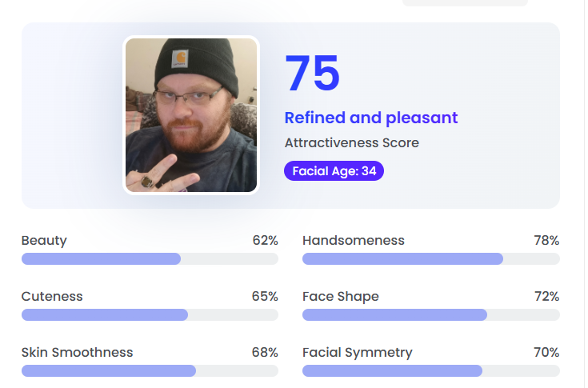This screenshot has height=388, width=588.
Task: Click the 78% Handsomeness value
Action: tap(546, 240)
